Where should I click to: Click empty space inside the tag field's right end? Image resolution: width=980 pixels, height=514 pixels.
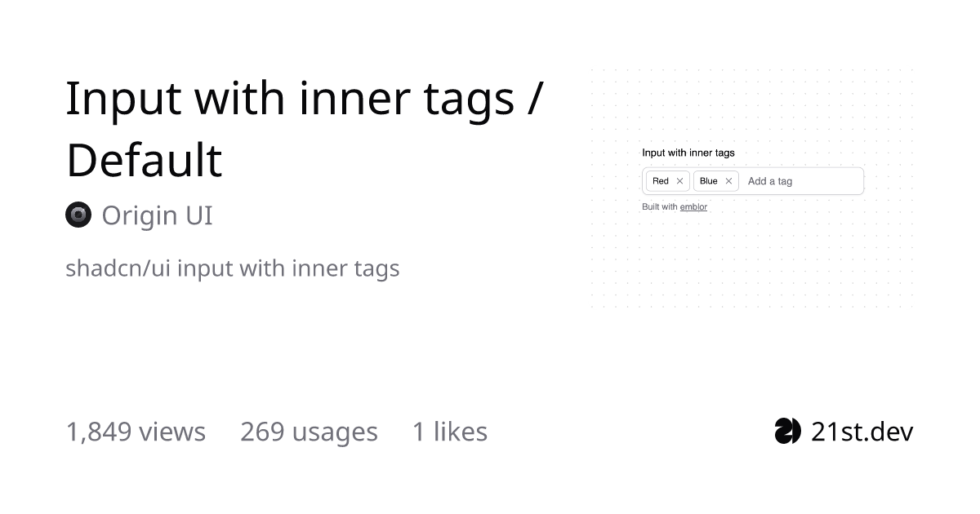833,181
